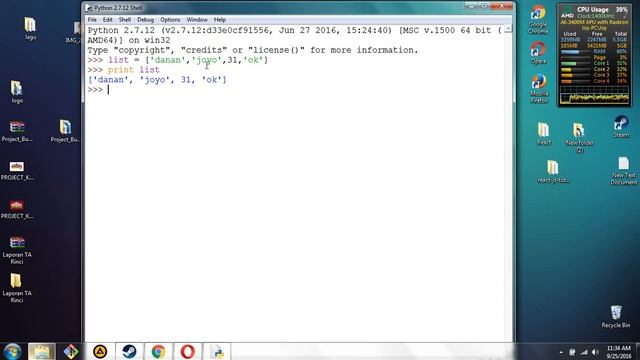Select the upper PROJECT_K desktop icon
The height and width of the screenshot is (360, 640).
coord(17,171)
